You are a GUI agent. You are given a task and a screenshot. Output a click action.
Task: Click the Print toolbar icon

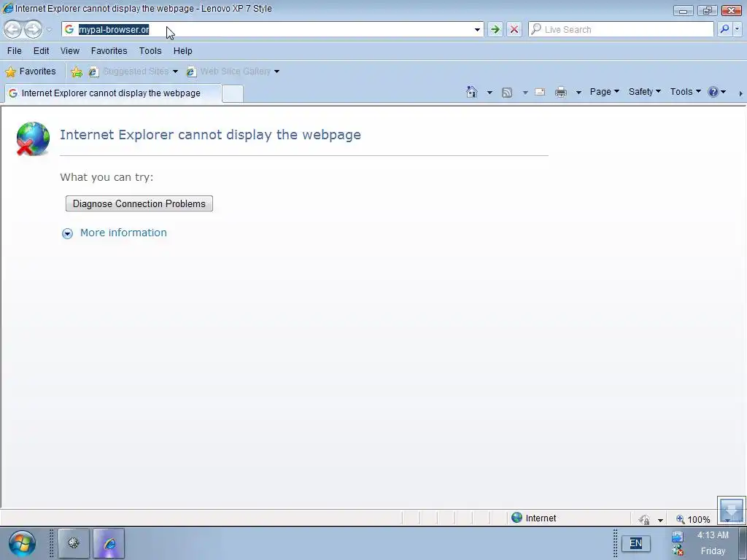click(x=561, y=92)
